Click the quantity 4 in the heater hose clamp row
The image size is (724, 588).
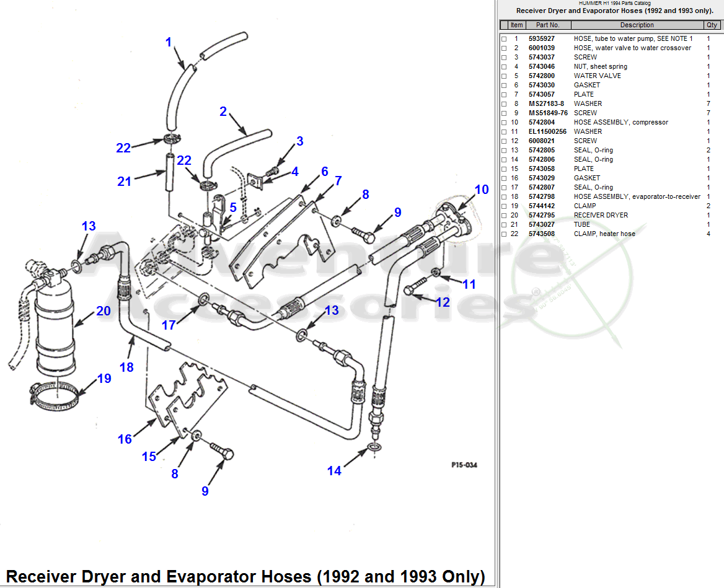click(x=709, y=234)
